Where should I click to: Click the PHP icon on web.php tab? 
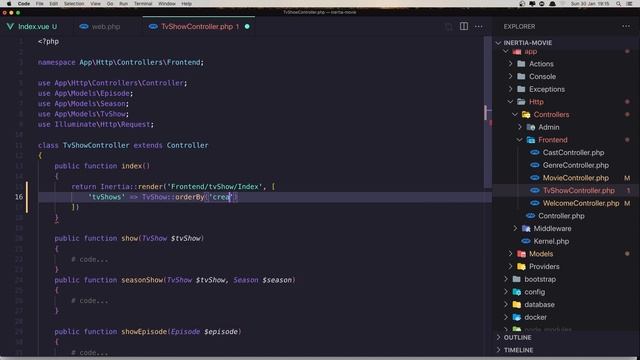[x=84, y=27]
